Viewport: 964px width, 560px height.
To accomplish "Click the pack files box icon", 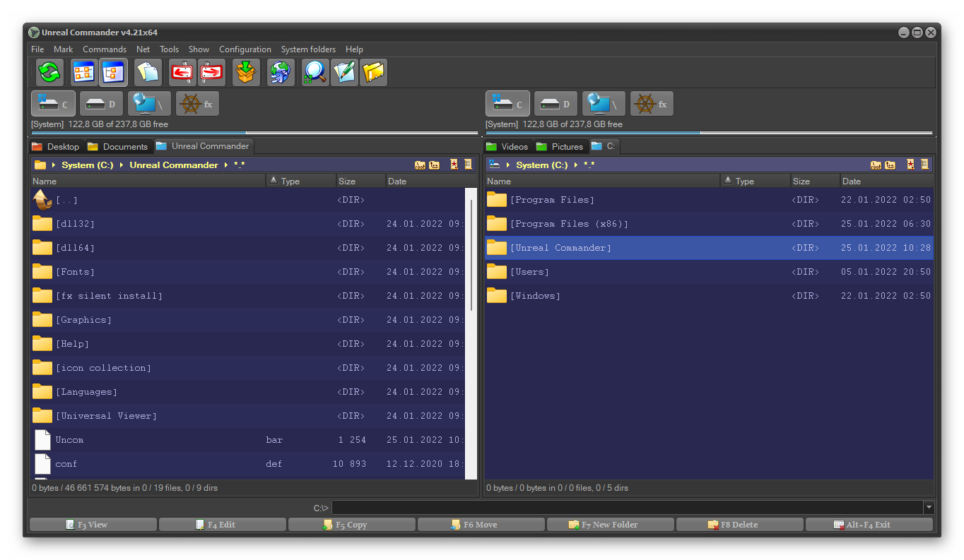I will [246, 72].
